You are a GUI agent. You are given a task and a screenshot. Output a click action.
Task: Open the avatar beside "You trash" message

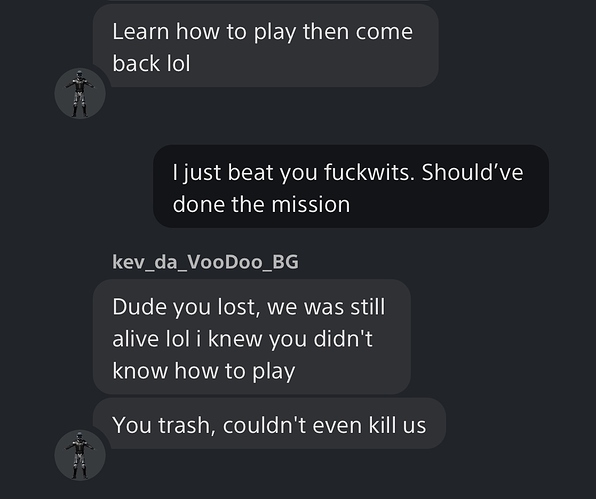(x=80, y=455)
